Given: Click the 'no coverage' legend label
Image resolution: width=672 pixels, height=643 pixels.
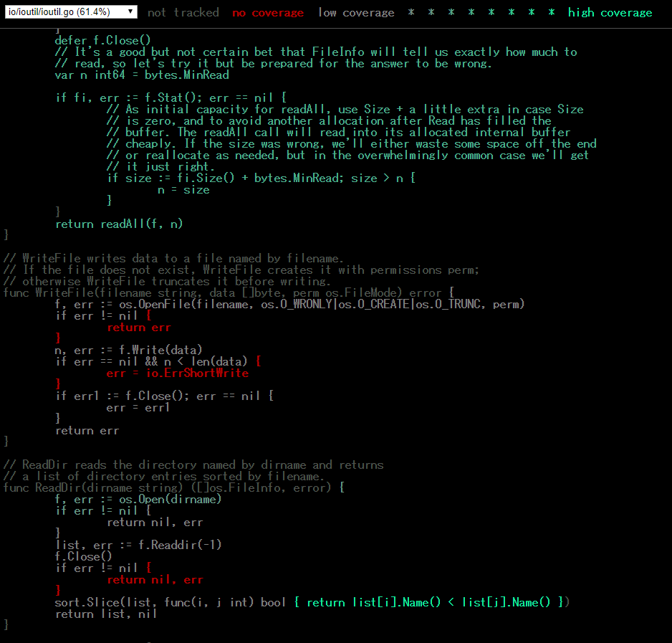Looking at the screenshot, I should pos(268,13).
